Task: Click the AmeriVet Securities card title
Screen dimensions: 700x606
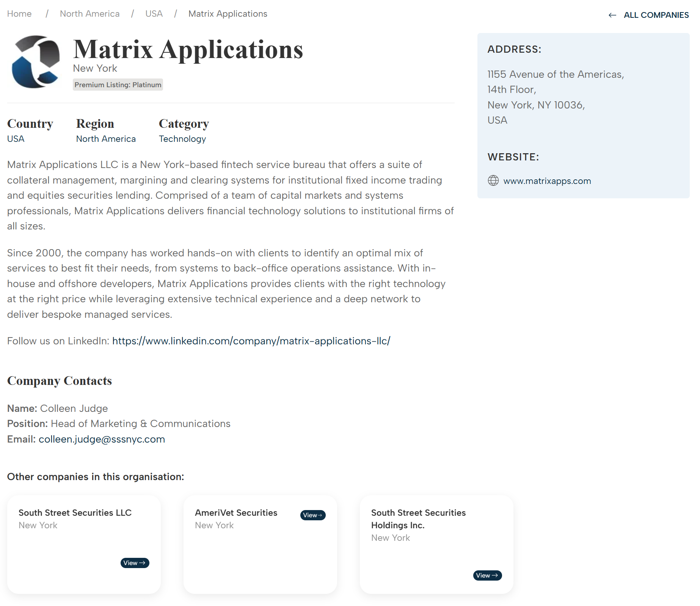Action: click(x=236, y=513)
